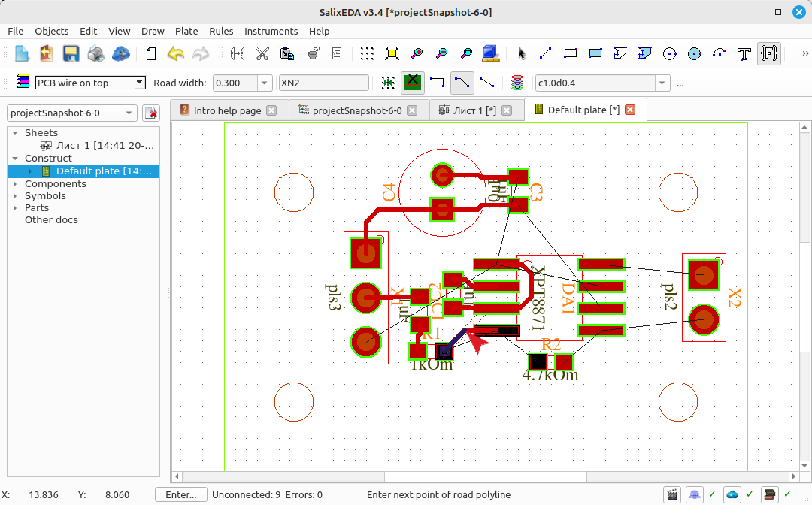The image size is (812, 505).
Task: Click the close project button with red X
Action: pos(150,113)
